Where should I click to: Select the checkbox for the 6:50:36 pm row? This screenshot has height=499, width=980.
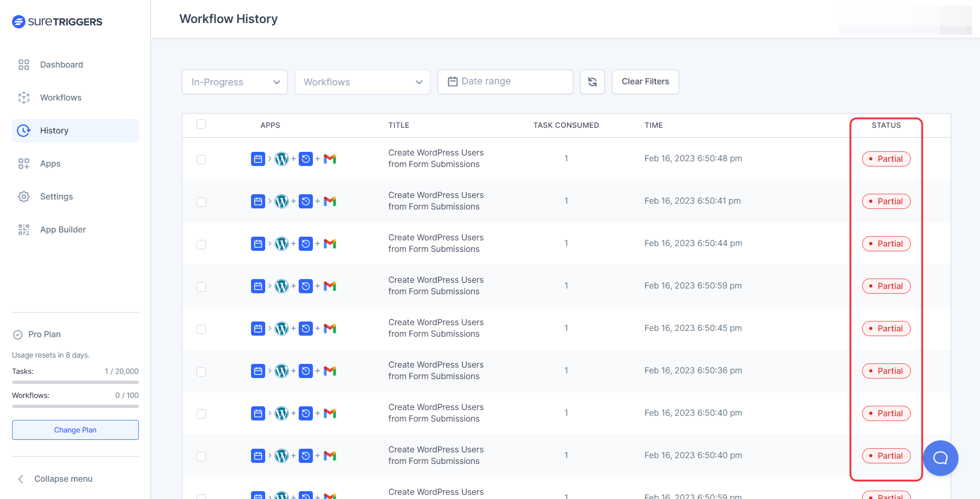(x=201, y=372)
